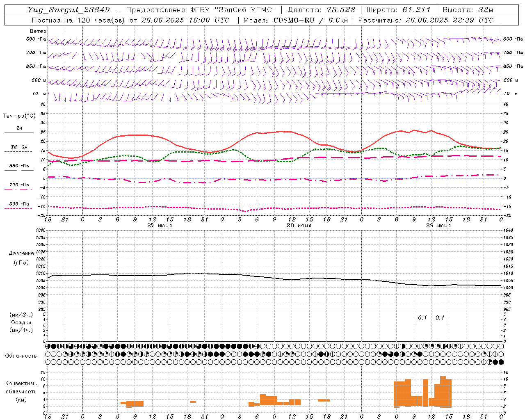This screenshot has width=525, height=420.
Task: Click the 'Модель COSMO-RU / 6.6км' label
Action: tap(295, 20)
